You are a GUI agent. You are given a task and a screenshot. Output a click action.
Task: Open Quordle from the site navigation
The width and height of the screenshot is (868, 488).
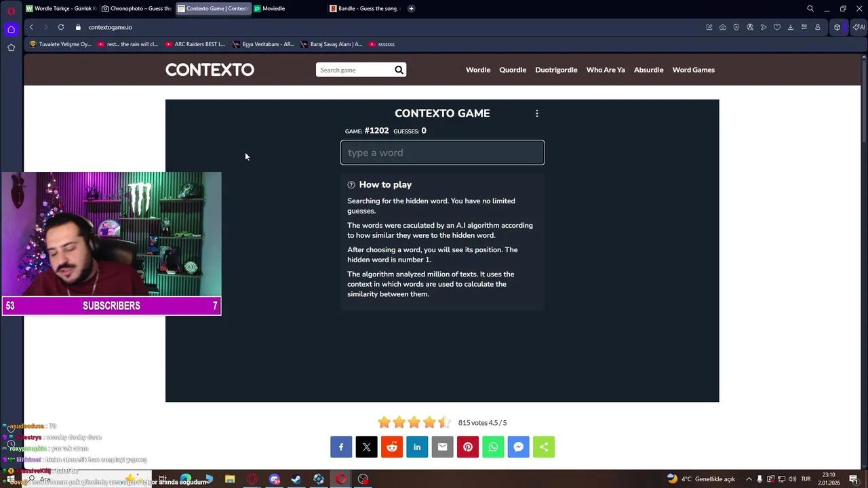point(513,70)
